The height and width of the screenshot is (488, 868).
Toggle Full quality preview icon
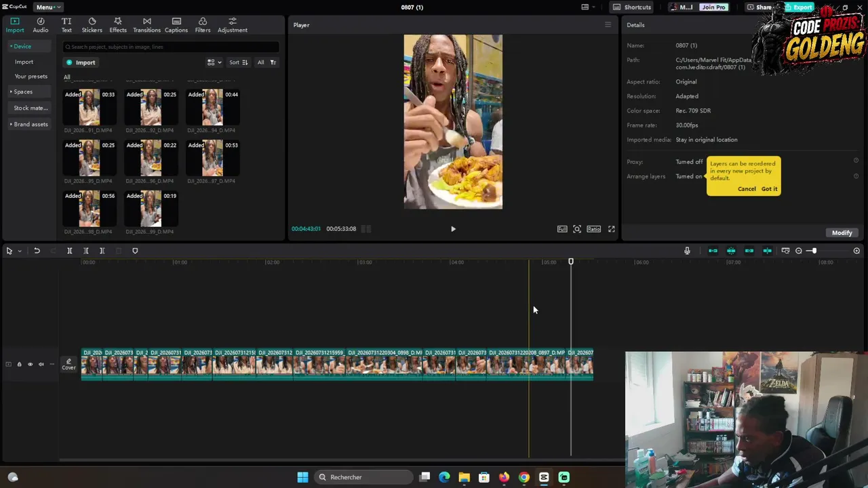click(562, 229)
